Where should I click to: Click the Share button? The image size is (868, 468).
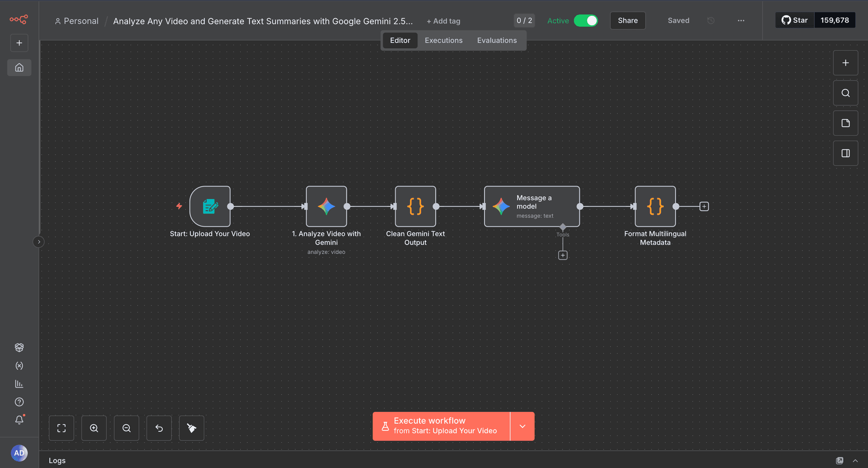[x=627, y=20]
